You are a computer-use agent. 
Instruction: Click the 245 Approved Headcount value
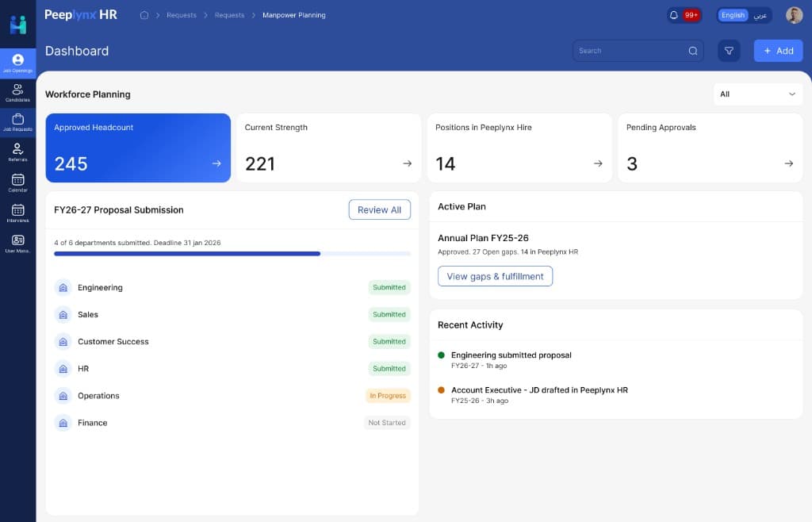pos(71,163)
